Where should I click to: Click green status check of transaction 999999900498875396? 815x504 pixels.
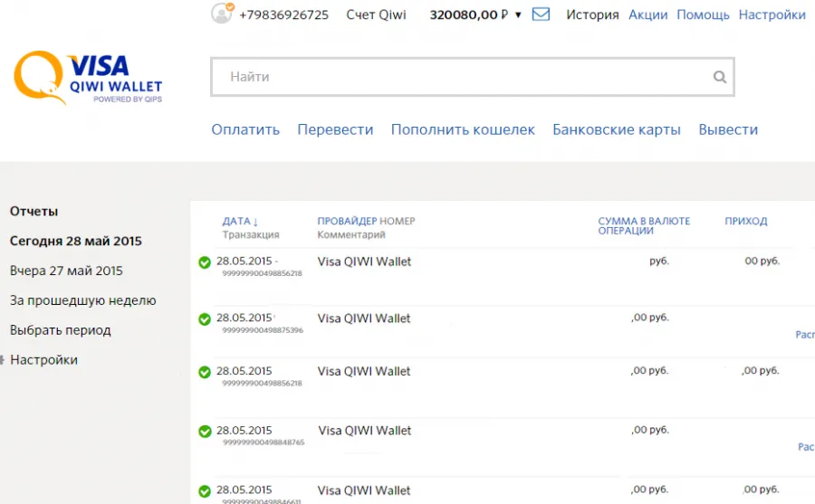click(x=205, y=319)
